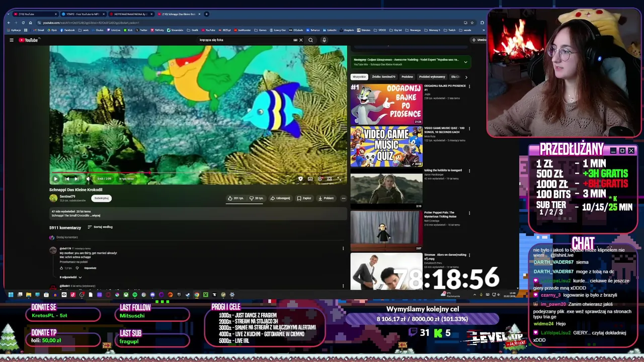Start voice search with microphone
Screen dimensions: 644x362
pyautogui.click(x=324, y=40)
